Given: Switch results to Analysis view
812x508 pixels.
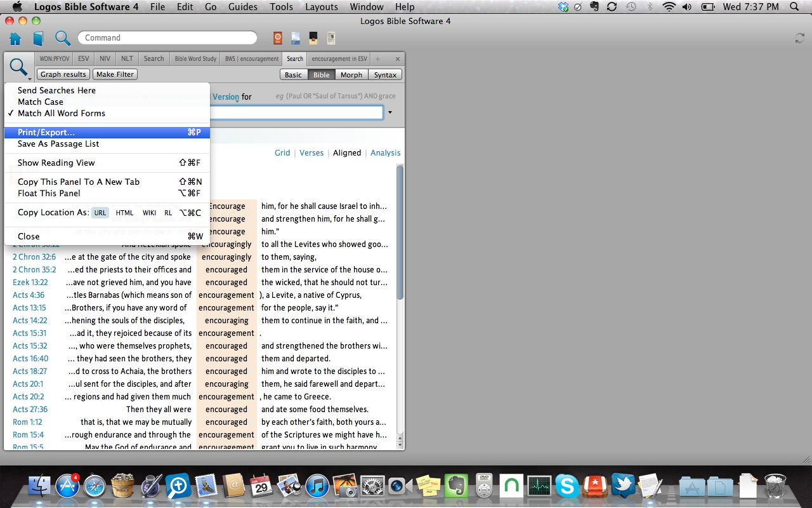Looking at the screenshot, I should (386, 153).
